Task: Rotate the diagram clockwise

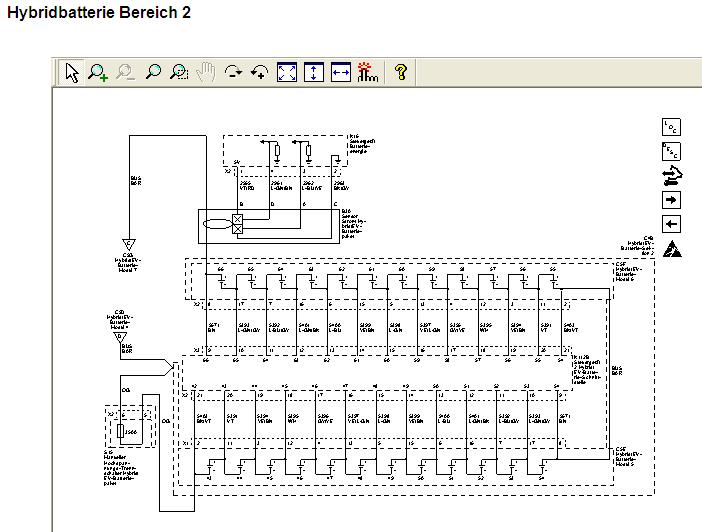Action: 234,72
